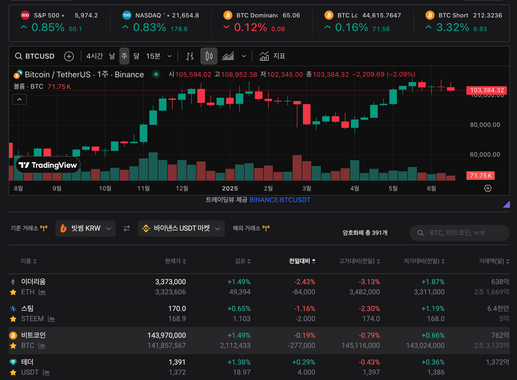Toggle the favorite star for 비트코인
517x380 pixels.
13,346
